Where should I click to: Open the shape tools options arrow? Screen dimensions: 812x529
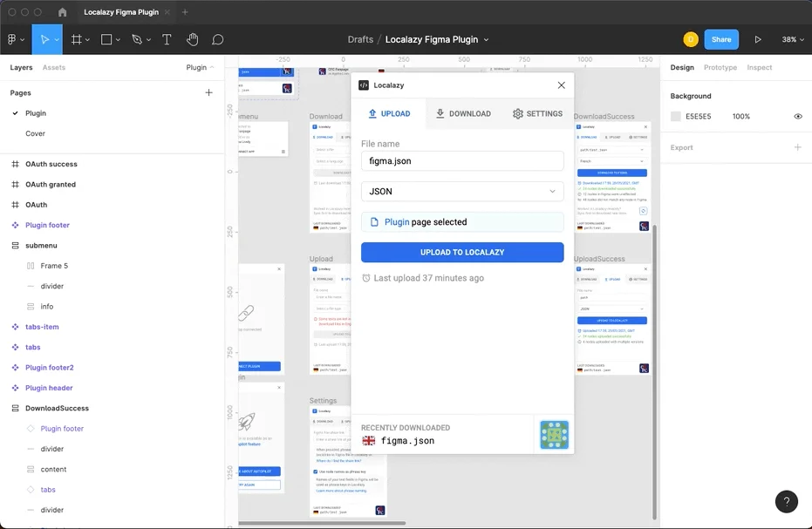[118, 40]
